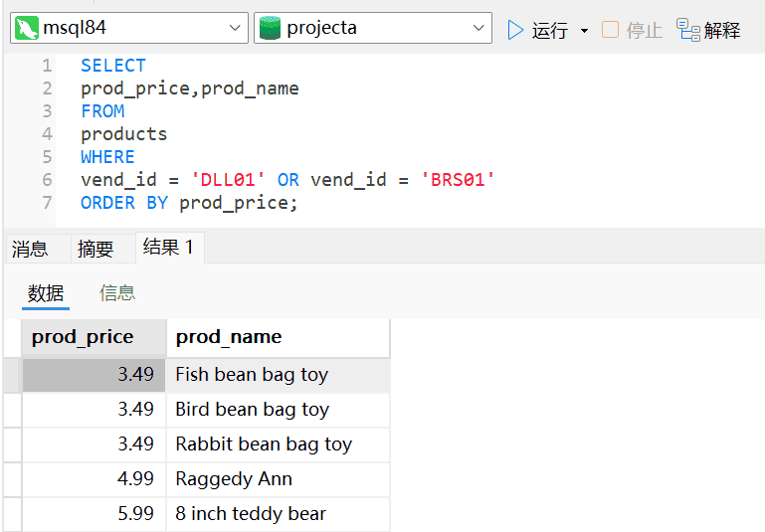The width and height of the screenshot is (765, 532).
Task: Expand the Run options arrow
Action: click(x=584, y=31)
